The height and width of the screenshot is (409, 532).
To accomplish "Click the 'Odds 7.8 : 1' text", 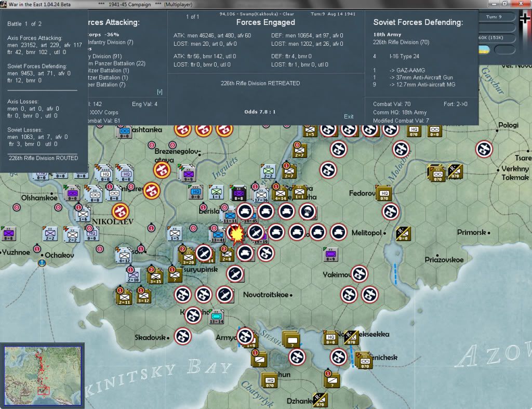I will point(260,112).
